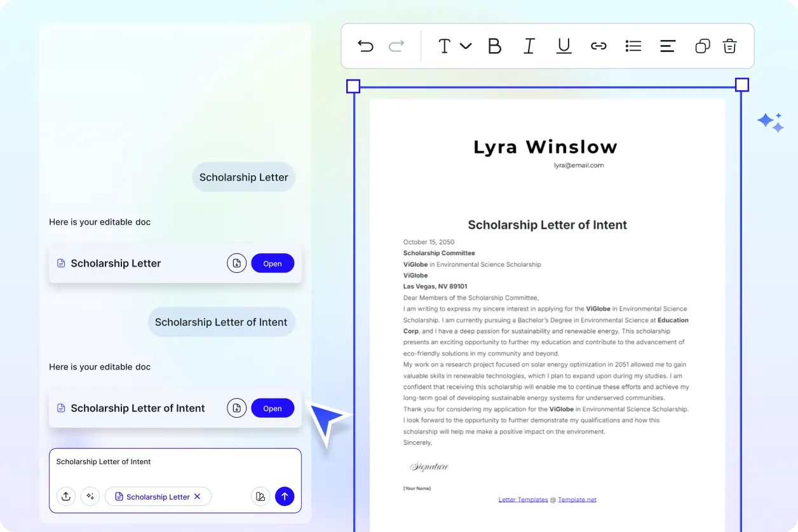Image resolution: width=798 pixels, height=532 pixels.
Task: Delete selection with trash icon
Action: [x=730, y=46]
